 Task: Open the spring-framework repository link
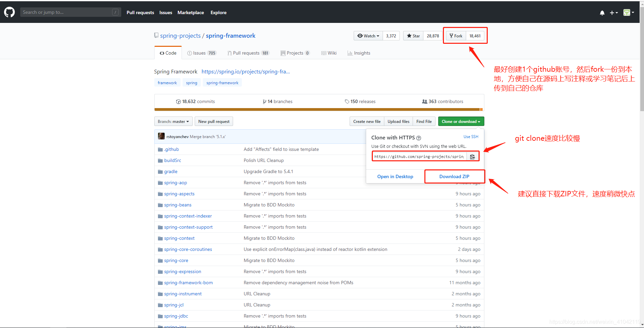point(231,36)
